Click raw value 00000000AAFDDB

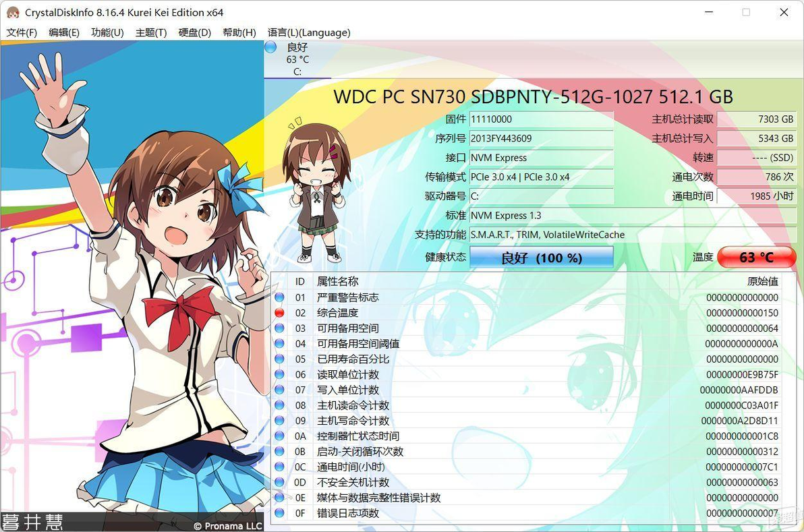pos(739,390)
